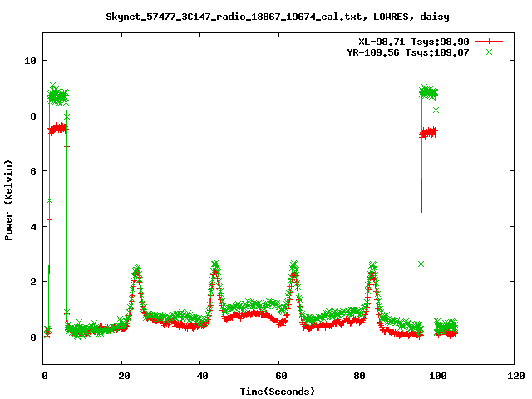Click the x-axis tick label 40
Screen dimensions: 532x399
pos(202,376)
